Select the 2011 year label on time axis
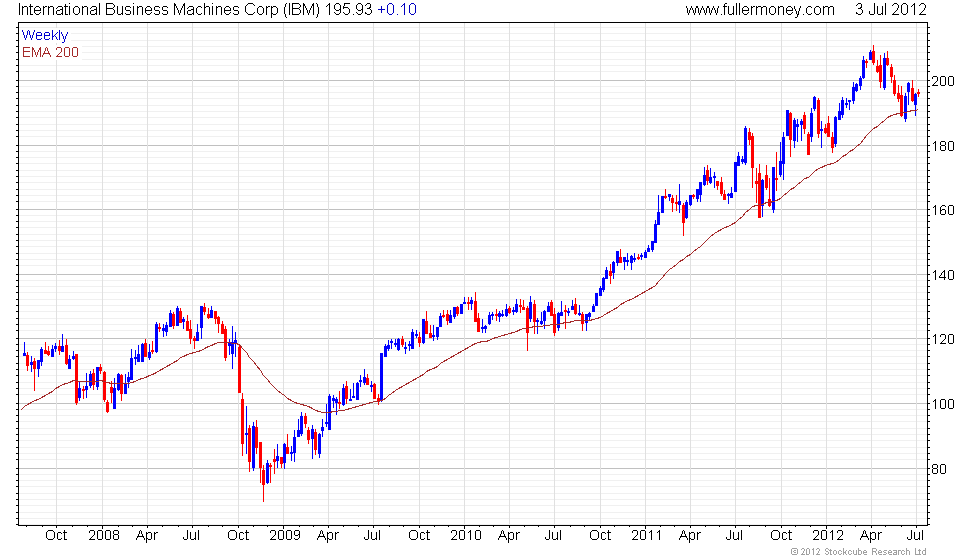 pos(646,536)
